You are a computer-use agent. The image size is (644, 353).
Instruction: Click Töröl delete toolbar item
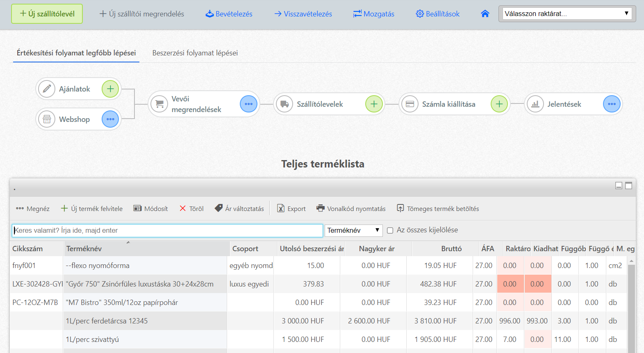click(191, 209)
